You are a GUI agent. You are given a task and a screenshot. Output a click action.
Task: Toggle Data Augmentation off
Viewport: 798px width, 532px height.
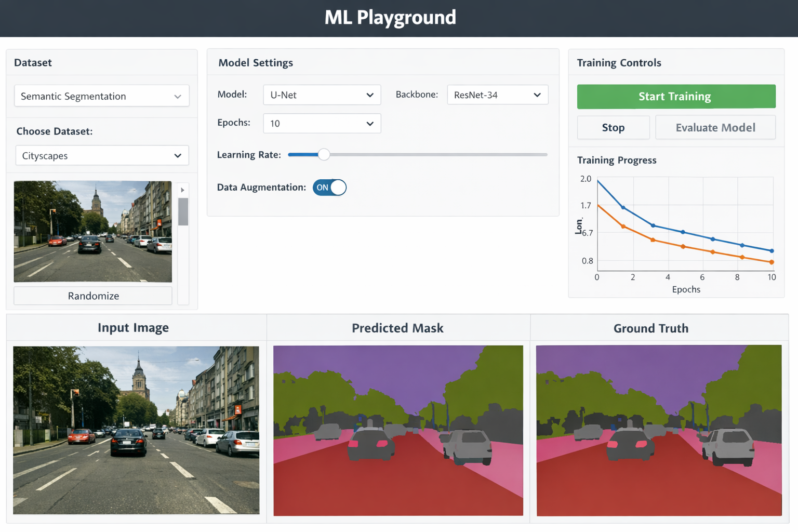[329, 188]
